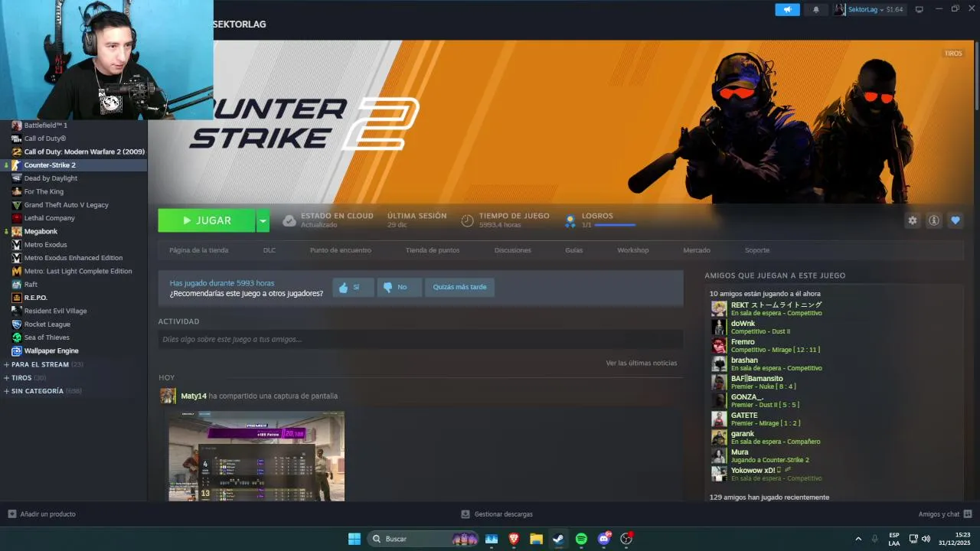Image resolution: width=980 pixels, height=551 pixels.
Task: Click the Logros progress bar
Action: click(615, 225)
